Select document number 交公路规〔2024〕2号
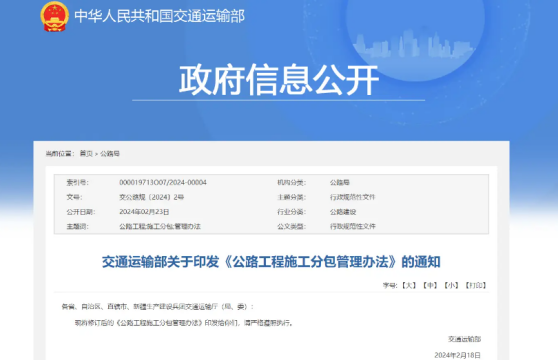This screenshot has height=361, width=558. click(152, 197)
